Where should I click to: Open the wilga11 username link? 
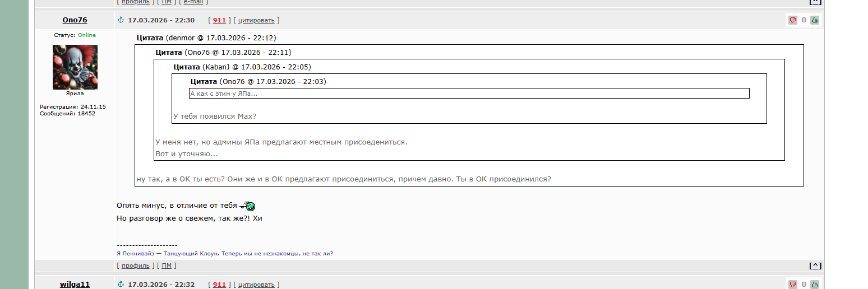(75, 285)
